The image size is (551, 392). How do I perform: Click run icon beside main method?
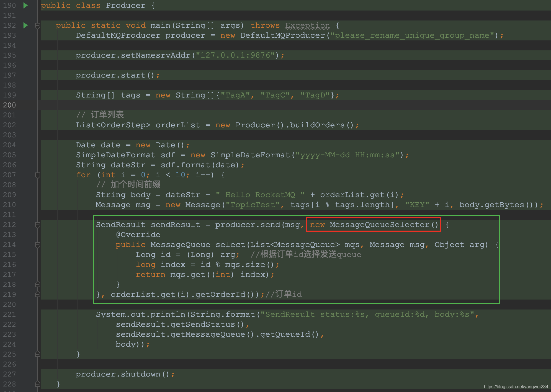point(25,25)
